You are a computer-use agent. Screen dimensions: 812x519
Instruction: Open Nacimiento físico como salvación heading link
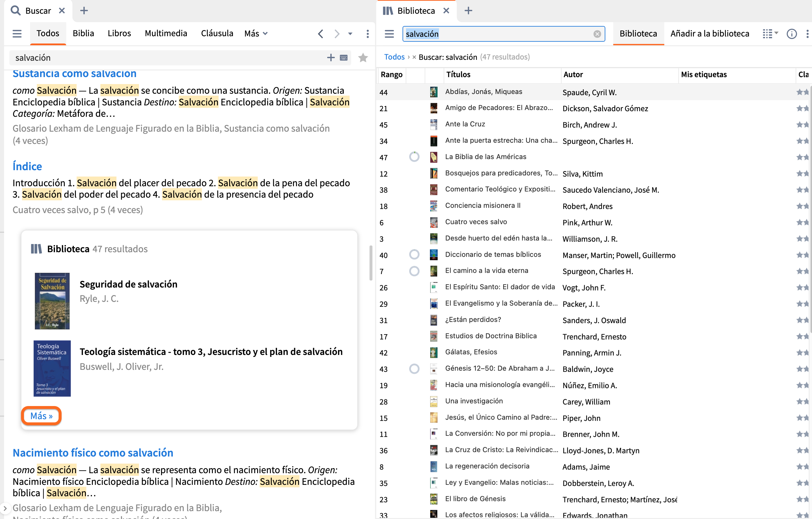[93, 452]
